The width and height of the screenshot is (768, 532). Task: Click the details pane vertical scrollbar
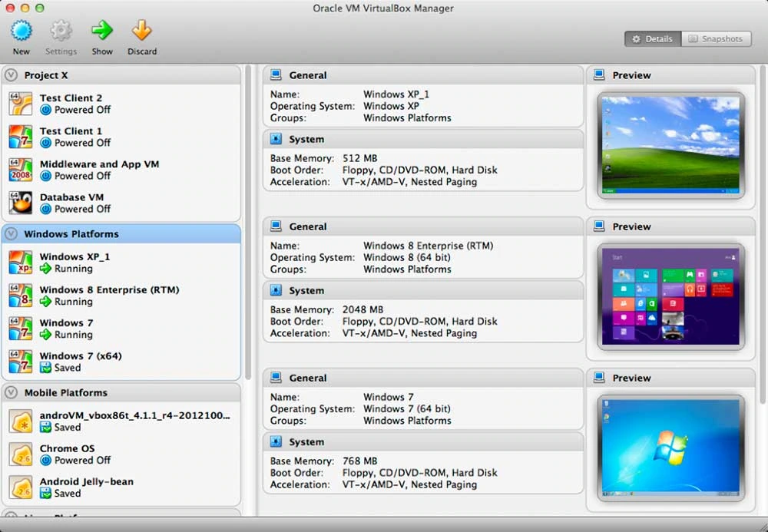pyautogui.click(x=763, y=235)
